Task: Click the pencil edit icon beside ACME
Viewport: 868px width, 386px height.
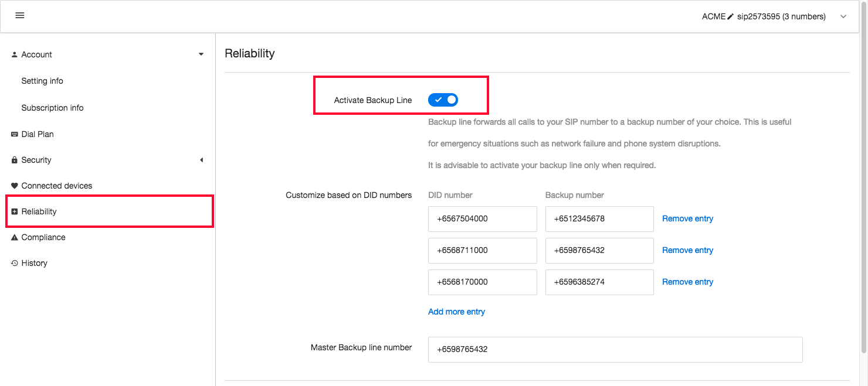Action: click(x=731, y=16)
